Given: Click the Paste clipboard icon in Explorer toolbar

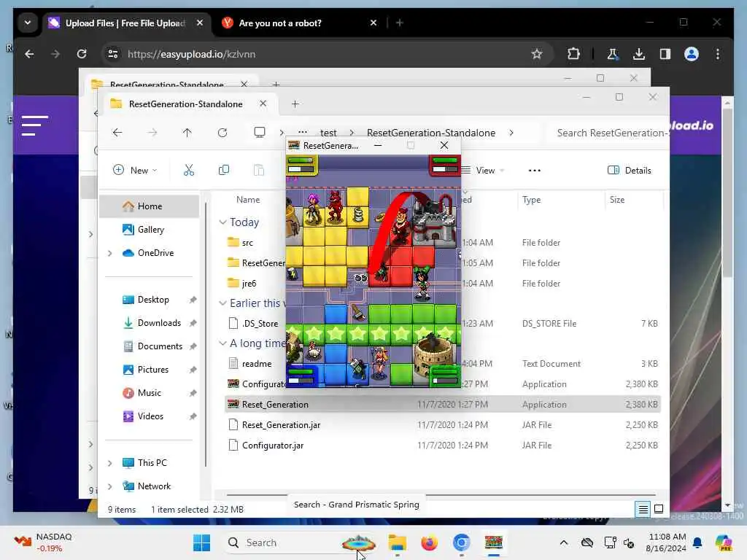Looking at the screenshot, I should (x=259, y=170).
